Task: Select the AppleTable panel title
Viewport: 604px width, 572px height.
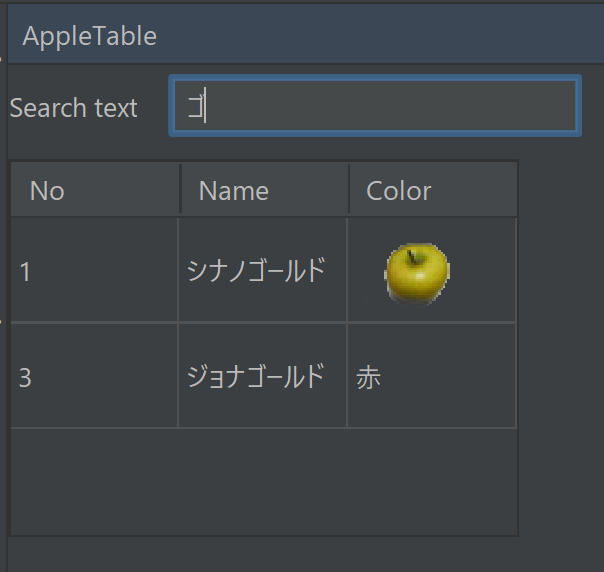Action: [x=90, y=37]
